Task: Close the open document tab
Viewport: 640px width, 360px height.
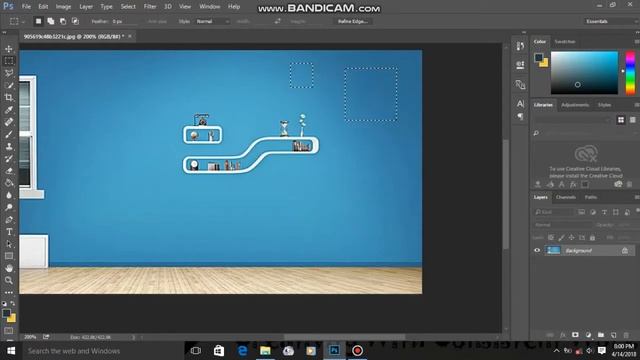Action: click(130, 36)
